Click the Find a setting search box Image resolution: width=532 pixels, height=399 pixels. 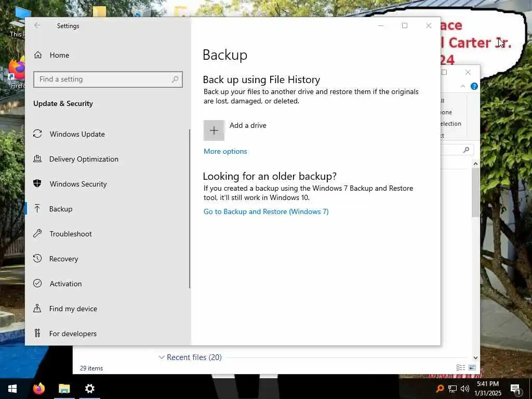pyautogui.click(x=108, y=79)
